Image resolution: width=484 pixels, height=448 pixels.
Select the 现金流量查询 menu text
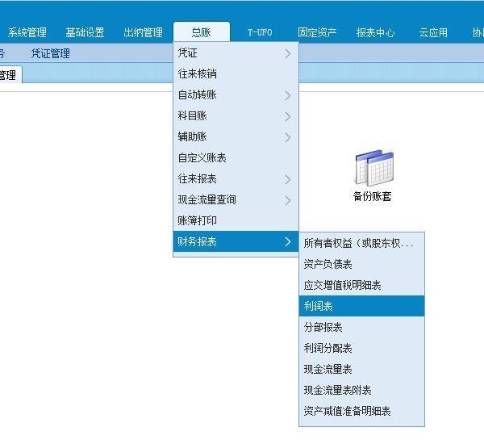point(207,200)
